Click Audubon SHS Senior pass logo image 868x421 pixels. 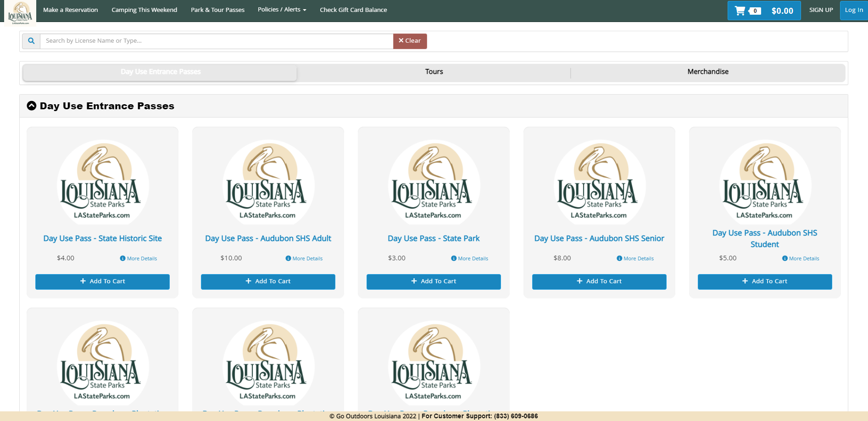click(x=600, y=183)
